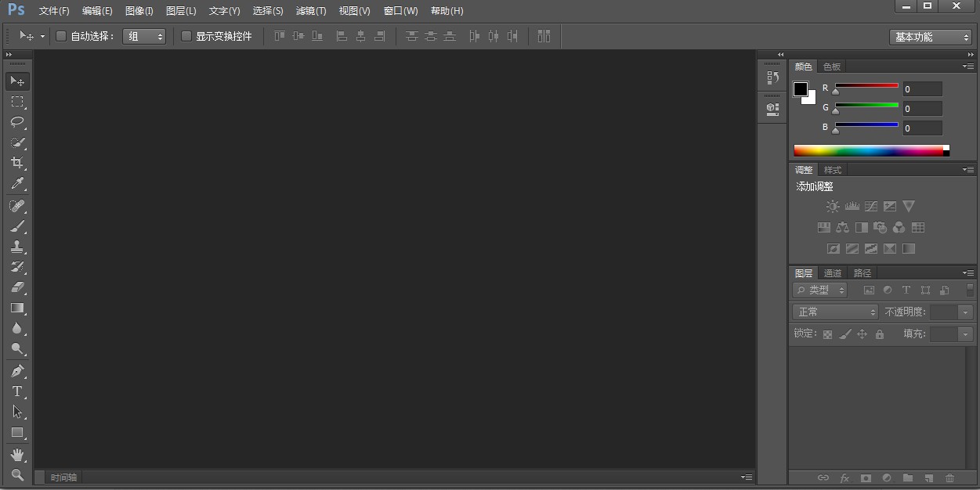Toggle shape layer filter in Layers panel
The width and height of the screenshot is (980, 490).
[925, 290]
